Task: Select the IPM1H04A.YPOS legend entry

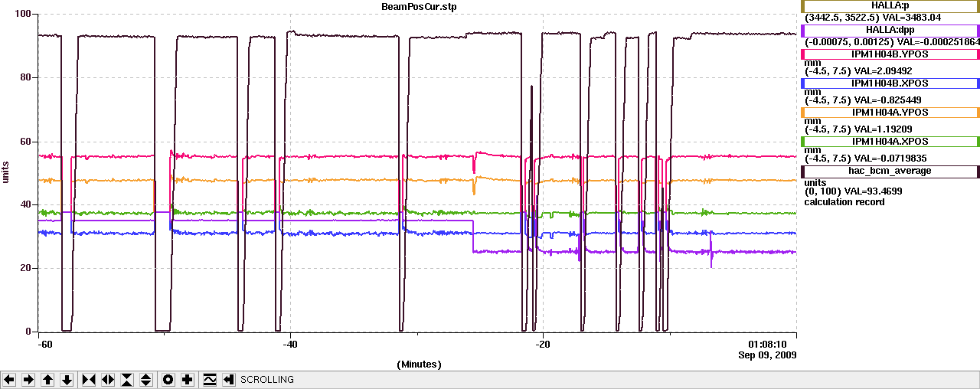Action: 890,113
